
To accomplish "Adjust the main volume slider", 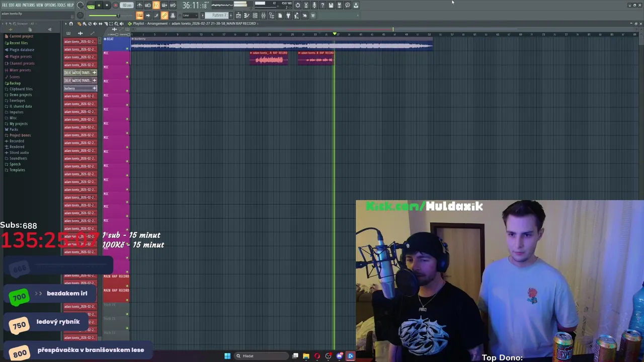I will click(x=111, y=16).
